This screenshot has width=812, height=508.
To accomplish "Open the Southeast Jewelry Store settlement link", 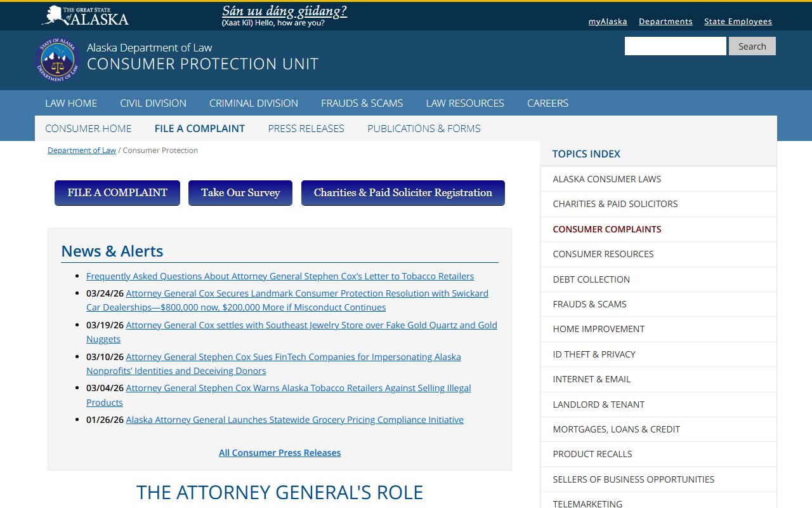I will (292, 332).
